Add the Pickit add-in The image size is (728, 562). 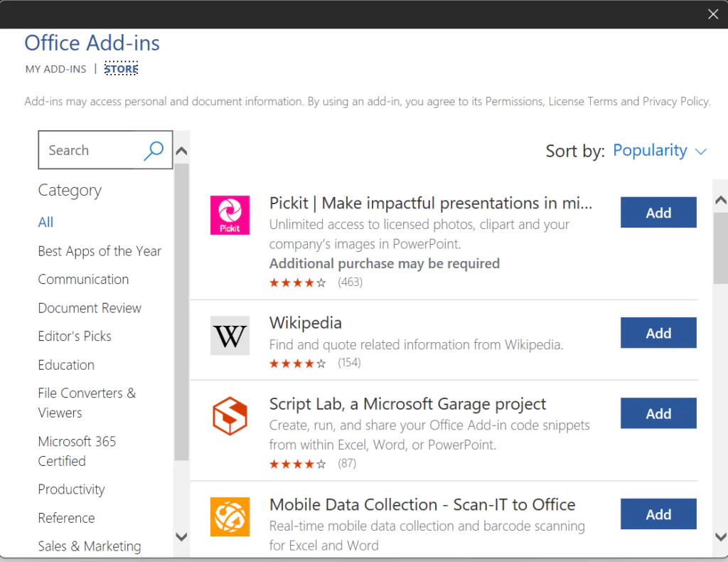click(658, 212)
